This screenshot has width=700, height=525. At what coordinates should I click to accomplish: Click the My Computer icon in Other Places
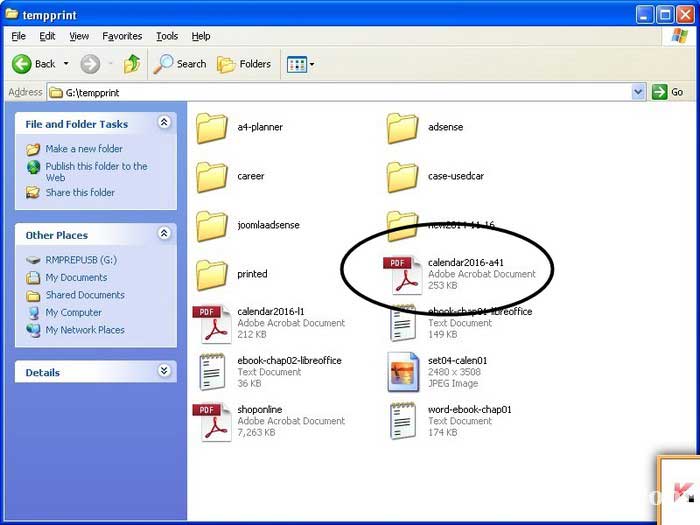(33, 312)
